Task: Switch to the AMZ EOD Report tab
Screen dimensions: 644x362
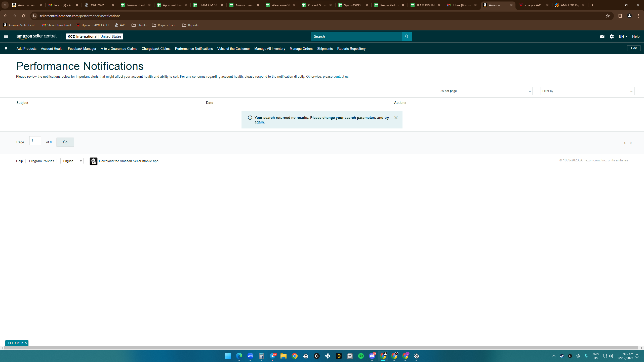Action: pos(570,5)
